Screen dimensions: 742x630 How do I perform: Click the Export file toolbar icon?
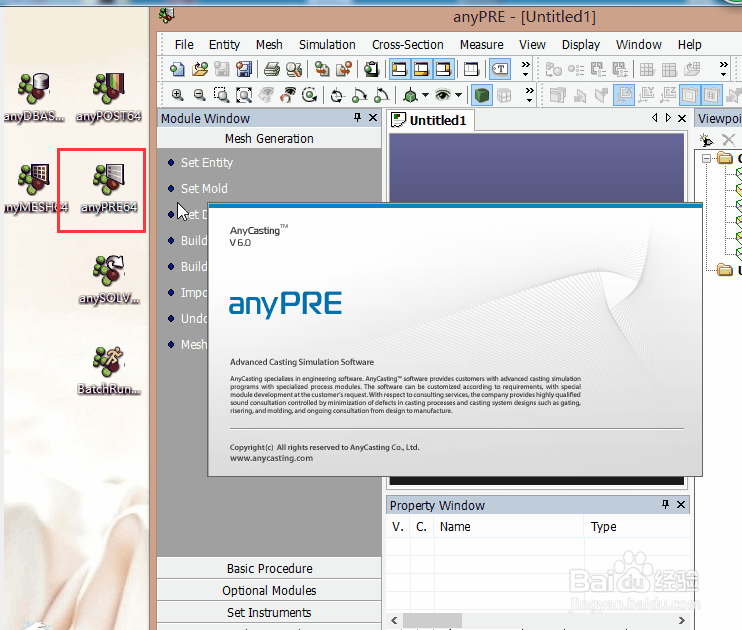click(344, 70)
